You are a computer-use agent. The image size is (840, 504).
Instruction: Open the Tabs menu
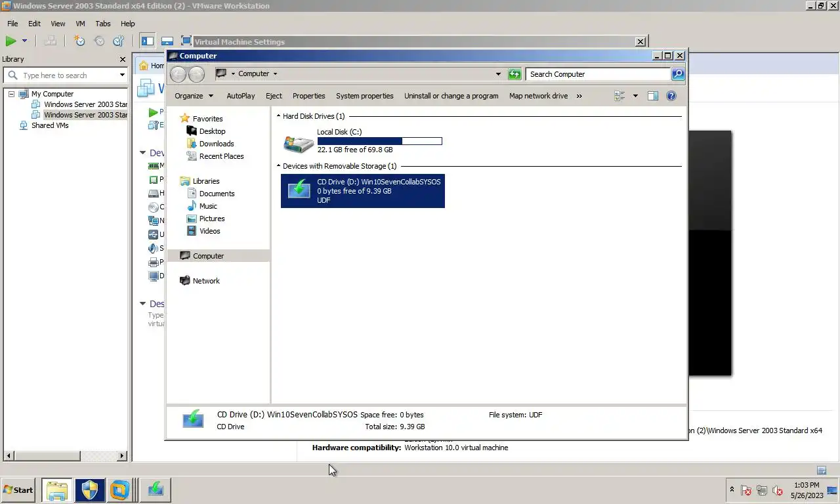103,24
